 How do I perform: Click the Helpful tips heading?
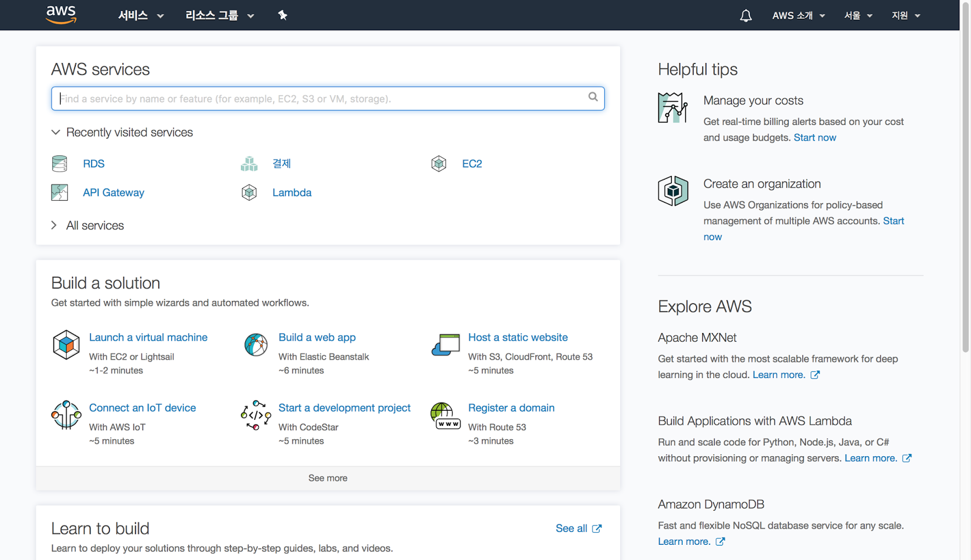tap(698, 69)
